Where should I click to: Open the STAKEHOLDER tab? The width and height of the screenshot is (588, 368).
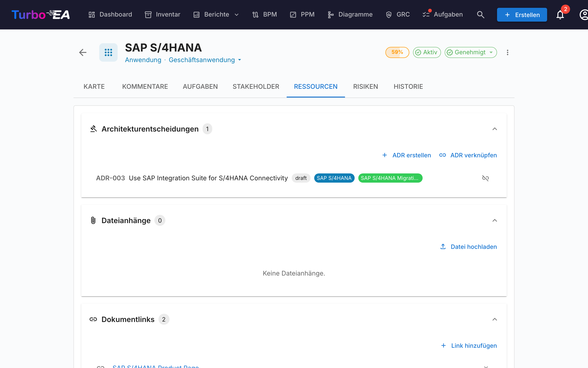point(256,87)
